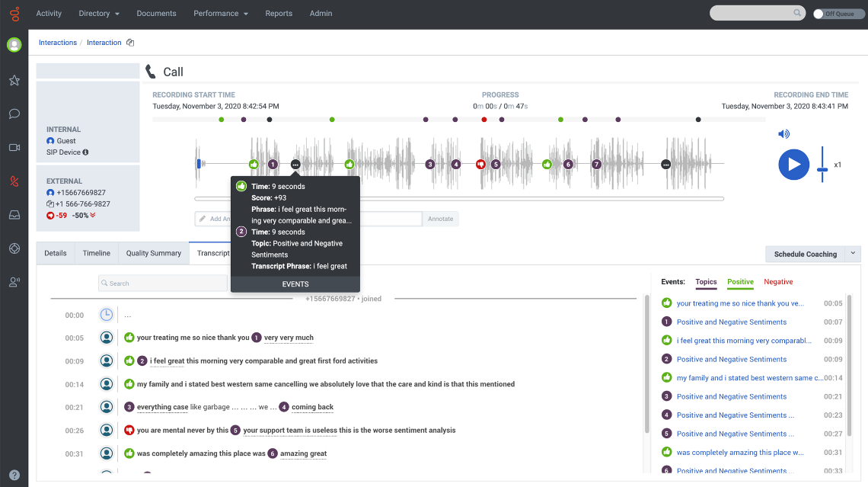This screenshot has height=487, width=868.
Task: Open the Reports menu item
Action: click(x=279, y=14)
